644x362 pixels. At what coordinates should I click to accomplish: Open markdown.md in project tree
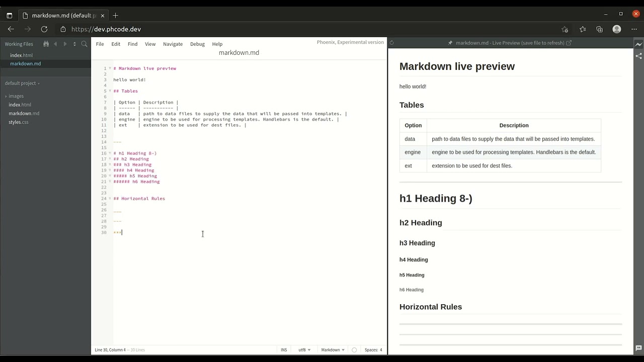tap(24, 114)
